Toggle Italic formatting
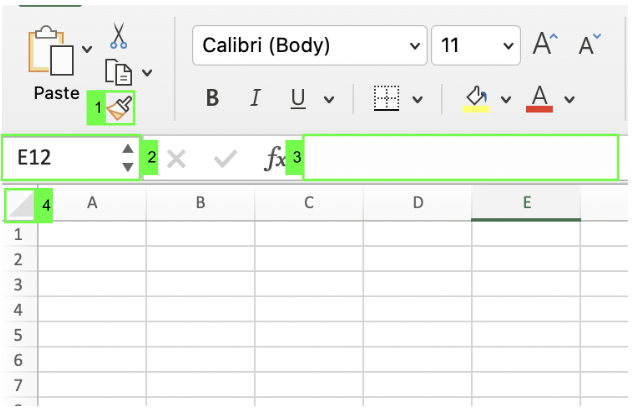Viewport: 636px width, 412px height. click(x=255, y=98)
